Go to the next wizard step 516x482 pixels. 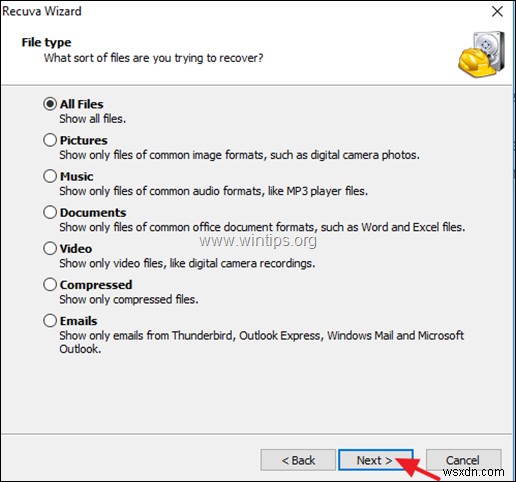(x=376, y=460)
